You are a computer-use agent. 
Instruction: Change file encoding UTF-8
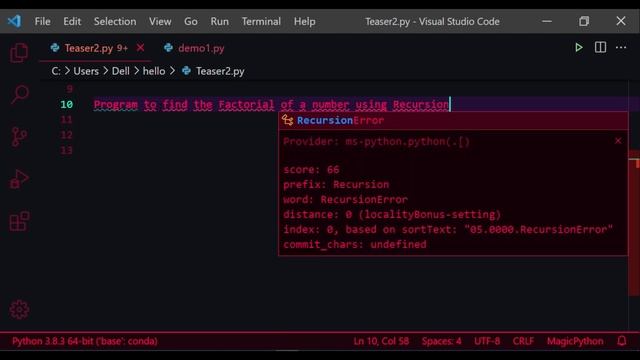click(487, 341)
